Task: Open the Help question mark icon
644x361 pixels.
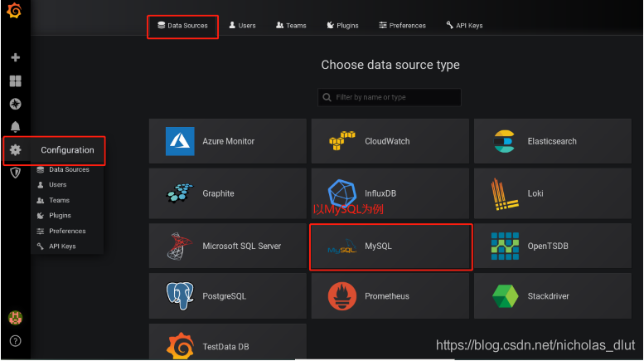Action: (x=15, y=341)
